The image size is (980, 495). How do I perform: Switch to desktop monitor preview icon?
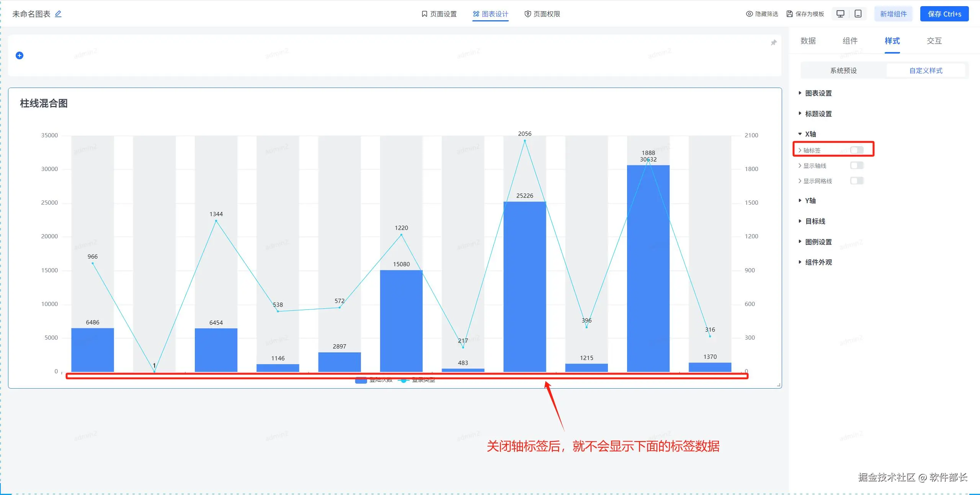point(840,14)
